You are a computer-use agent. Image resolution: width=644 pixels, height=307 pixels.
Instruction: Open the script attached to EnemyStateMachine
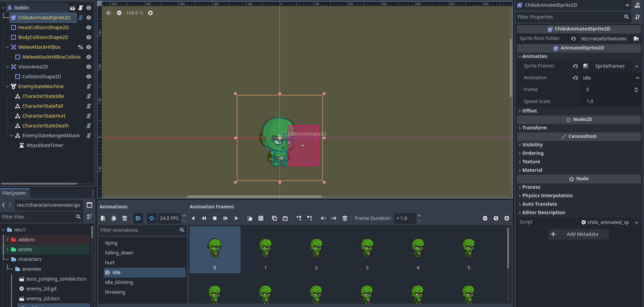click(x=89, y=86)
